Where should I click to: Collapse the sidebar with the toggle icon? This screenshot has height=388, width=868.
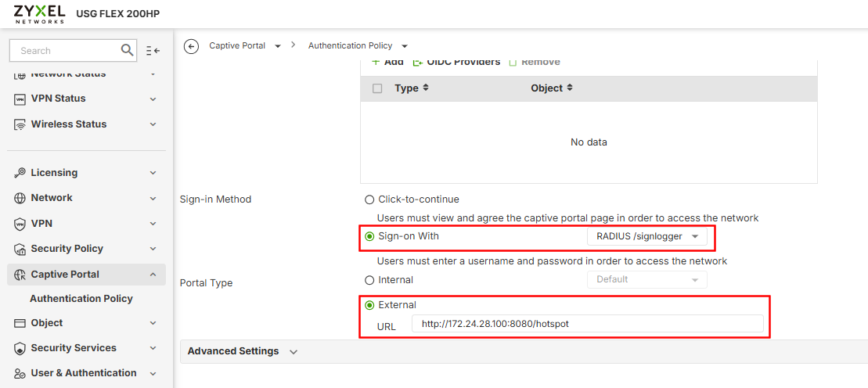click(153, 51)
